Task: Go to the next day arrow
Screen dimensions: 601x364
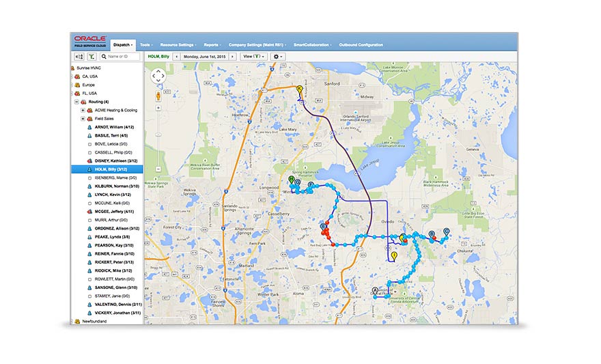Action: pyautogui.click(x=233, y=56)
